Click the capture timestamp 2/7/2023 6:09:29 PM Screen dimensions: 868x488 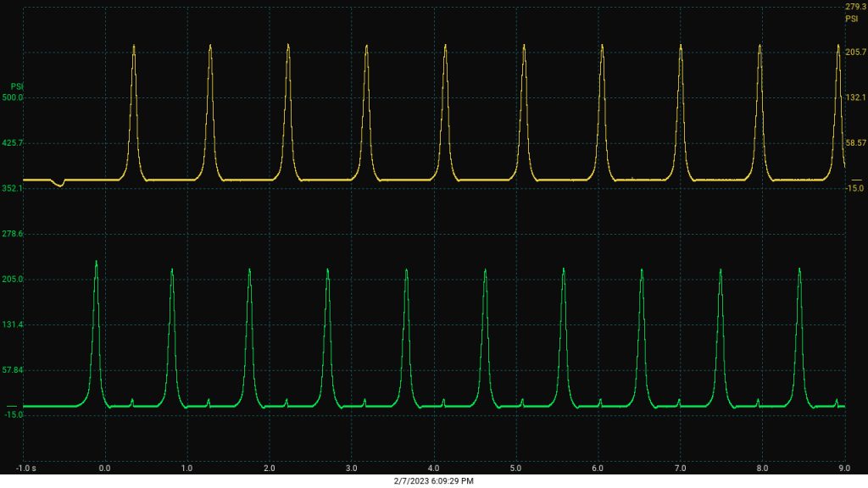pyautogui.click(x=433, y=481)
